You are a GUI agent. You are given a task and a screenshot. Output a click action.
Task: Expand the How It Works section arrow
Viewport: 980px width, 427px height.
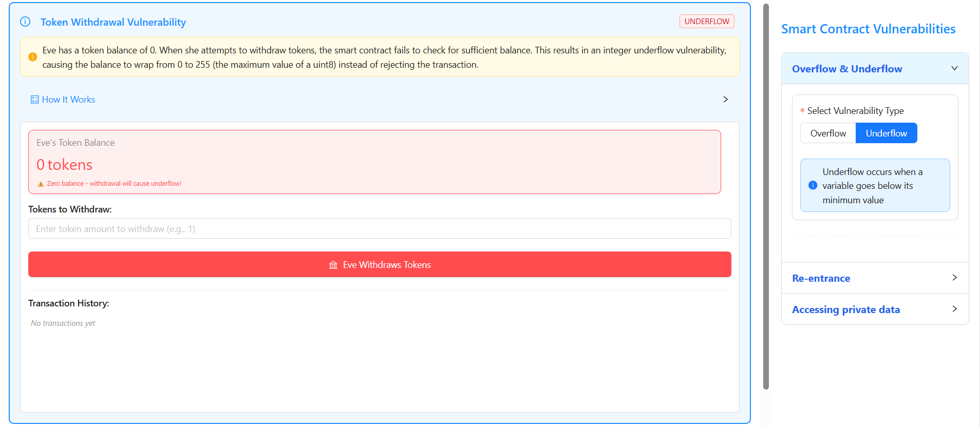(x=725, y=100)
